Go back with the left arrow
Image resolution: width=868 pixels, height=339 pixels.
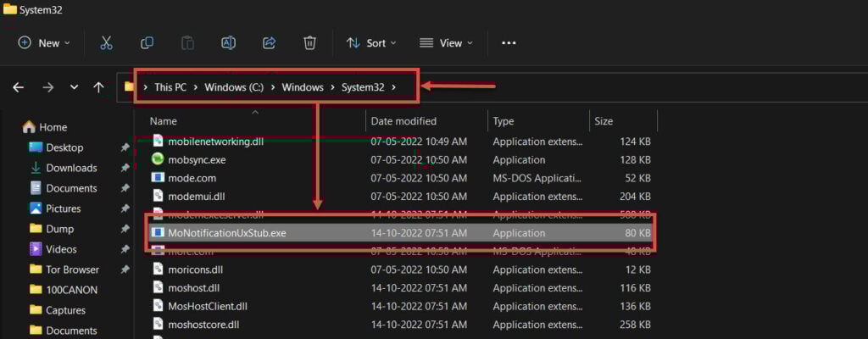pyautogui.click(x=19, y=87)
